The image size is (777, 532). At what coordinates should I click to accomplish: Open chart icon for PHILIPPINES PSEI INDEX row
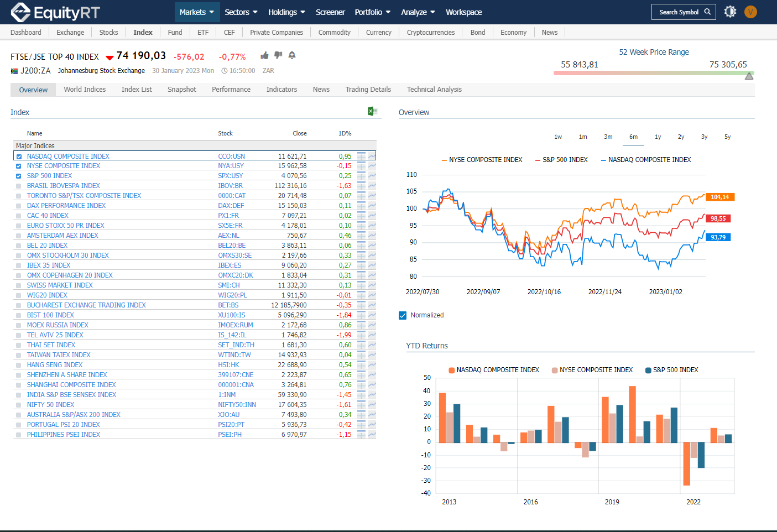(x=372, y=435)
